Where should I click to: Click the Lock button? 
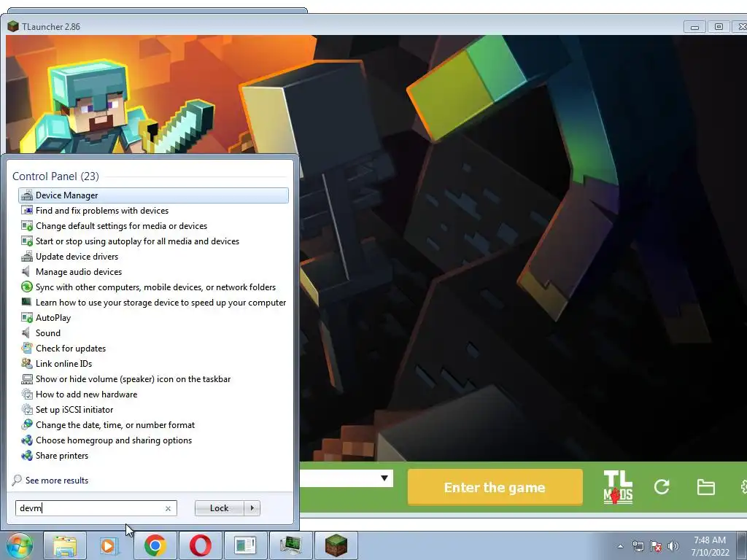tap(219, 508)
